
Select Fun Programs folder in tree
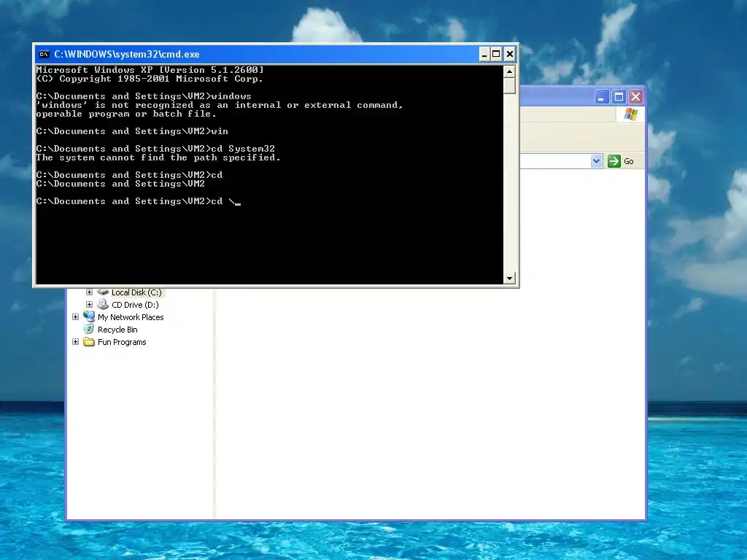[x=122, y=342]
